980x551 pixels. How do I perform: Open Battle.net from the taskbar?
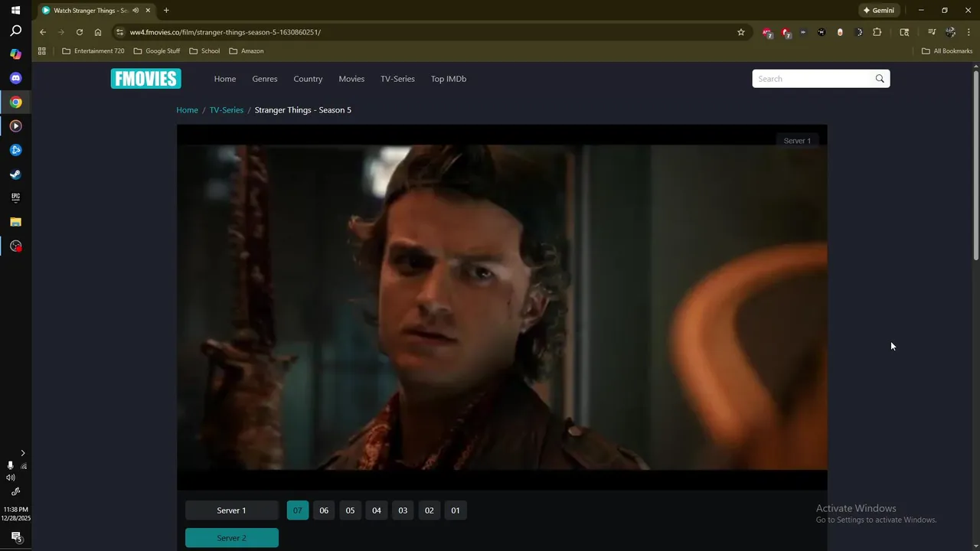click(15, 150)
